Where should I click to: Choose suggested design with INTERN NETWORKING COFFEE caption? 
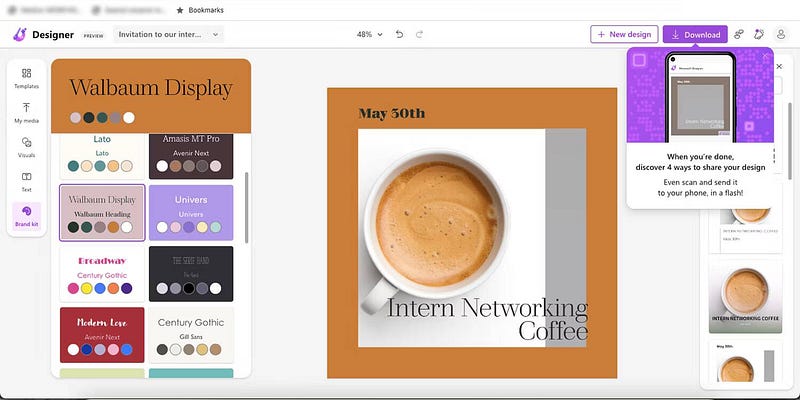tap(745, 297)
